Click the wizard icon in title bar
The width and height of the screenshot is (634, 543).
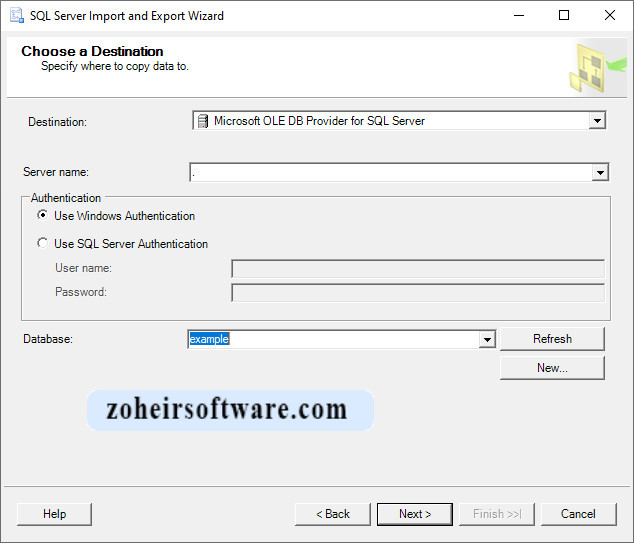16,16
